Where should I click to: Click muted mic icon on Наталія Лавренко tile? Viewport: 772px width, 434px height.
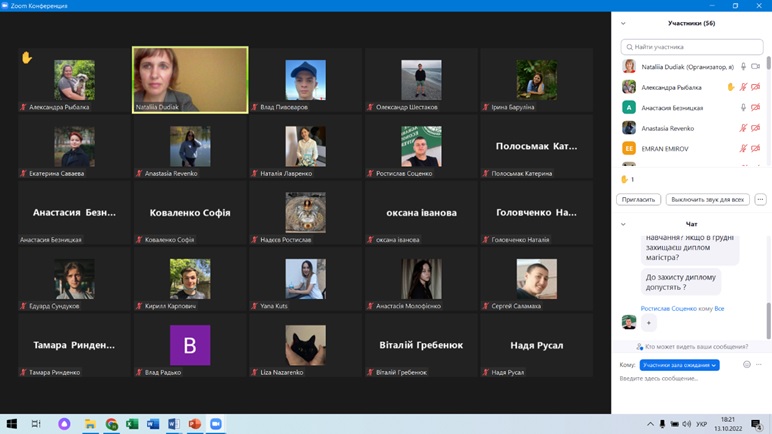pos(255,173)
